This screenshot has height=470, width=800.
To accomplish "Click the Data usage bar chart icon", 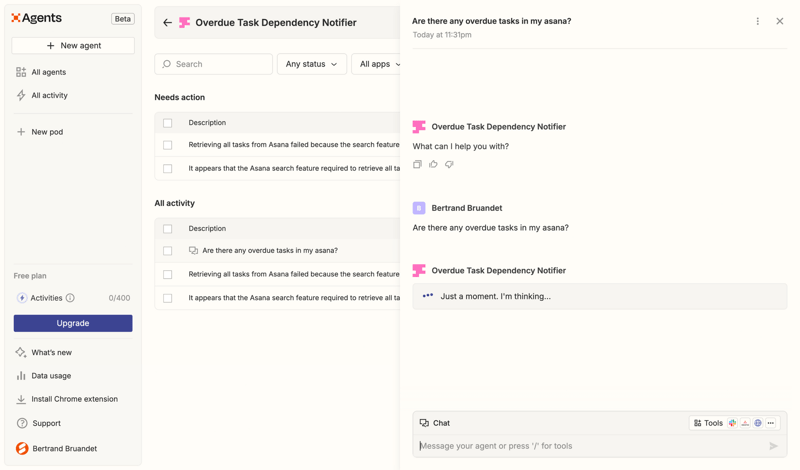I will pos(21,376).
